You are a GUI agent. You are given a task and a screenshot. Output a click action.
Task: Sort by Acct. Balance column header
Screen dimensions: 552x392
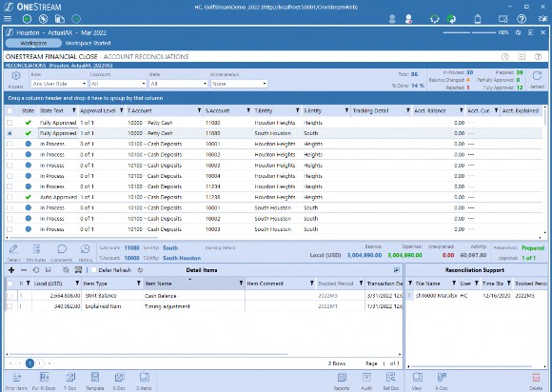tap(430, 110)
